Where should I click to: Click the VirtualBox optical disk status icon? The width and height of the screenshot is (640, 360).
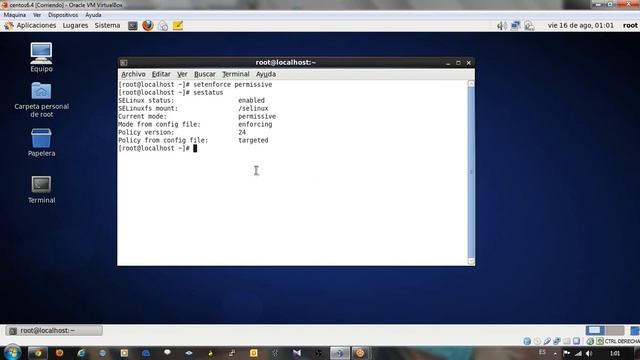[537, 341]
